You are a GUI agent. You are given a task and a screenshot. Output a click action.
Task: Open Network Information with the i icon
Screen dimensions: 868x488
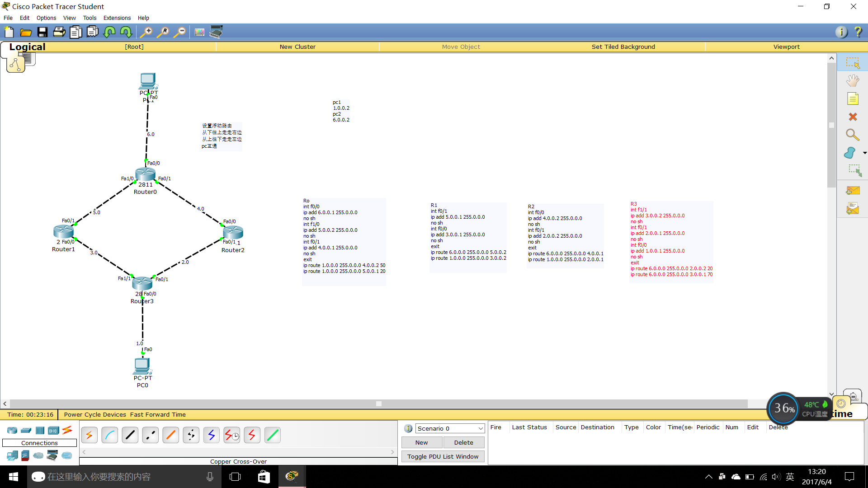tap(841, 32)
